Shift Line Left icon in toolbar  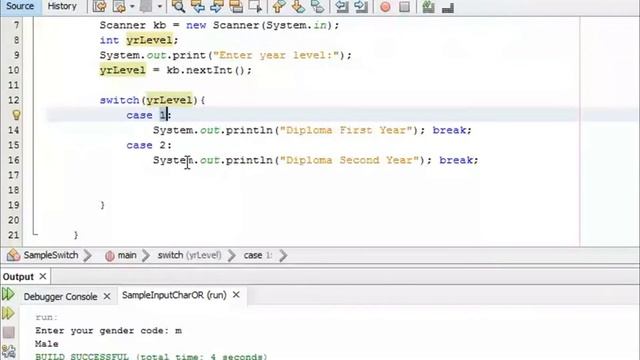[342, 7]
